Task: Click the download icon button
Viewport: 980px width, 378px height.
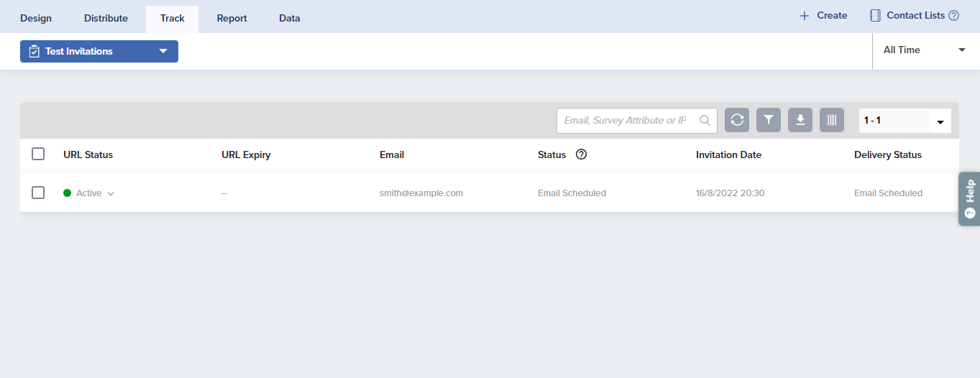Action: pyautogui.click(x=800, y=121)
